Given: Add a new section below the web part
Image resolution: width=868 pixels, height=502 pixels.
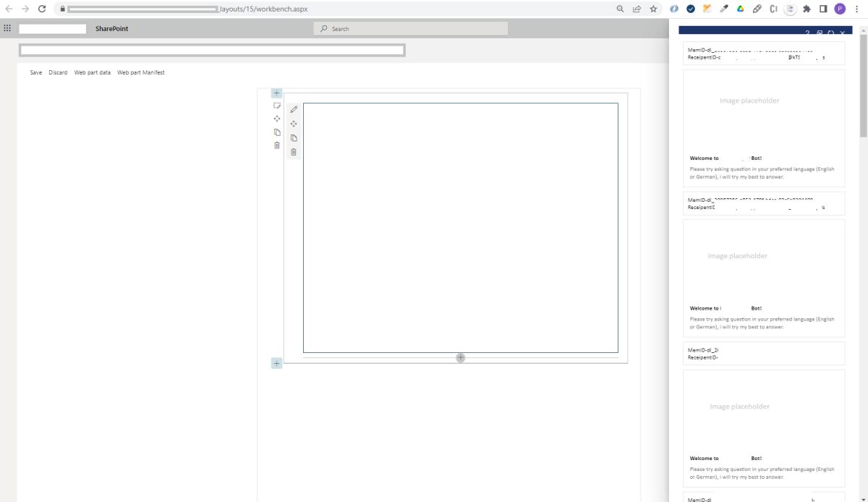Looking at the screenshot, I should (x=276, y=363).
